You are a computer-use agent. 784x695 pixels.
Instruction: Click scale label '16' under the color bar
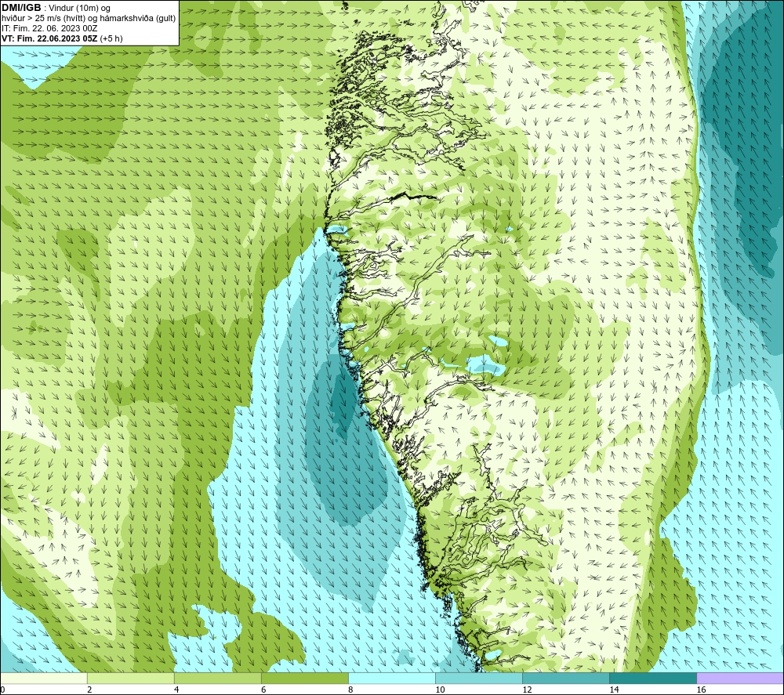pyautogui.click(x=701, y=690)
